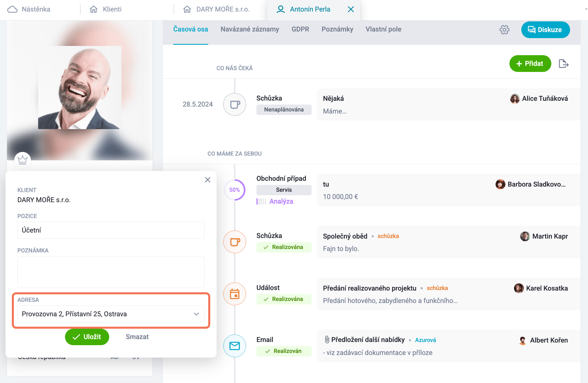Switch to Časová osa tab
Viewport: 588px width, 383px height.
click(191, 29)
